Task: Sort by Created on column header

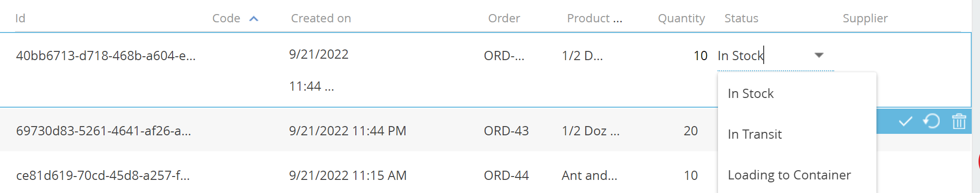Action: 321,18
